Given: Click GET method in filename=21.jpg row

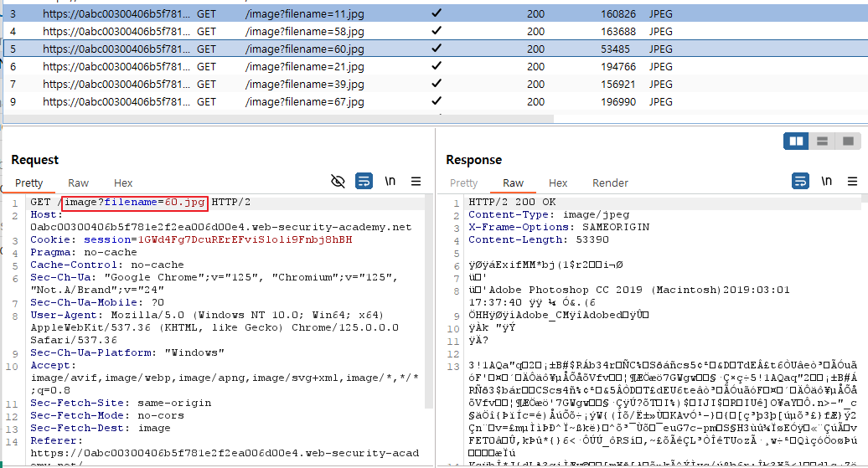Looking at the screenshot, I should point(206,67).
